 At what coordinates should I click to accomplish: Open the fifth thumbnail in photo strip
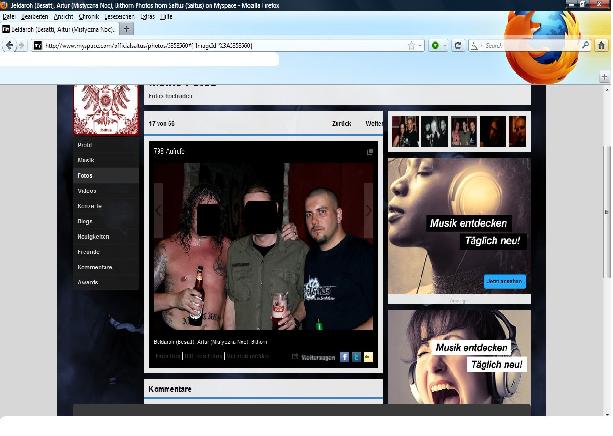(x=518, y=131)
